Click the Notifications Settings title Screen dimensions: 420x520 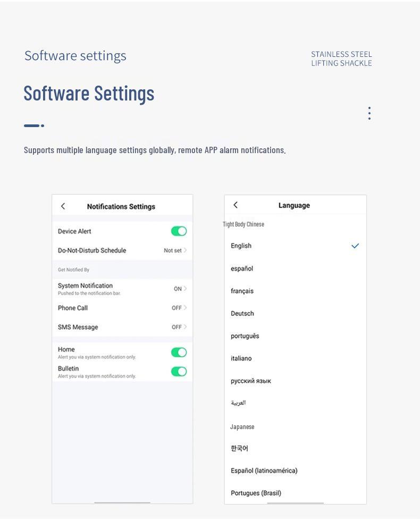pos(121,207)
